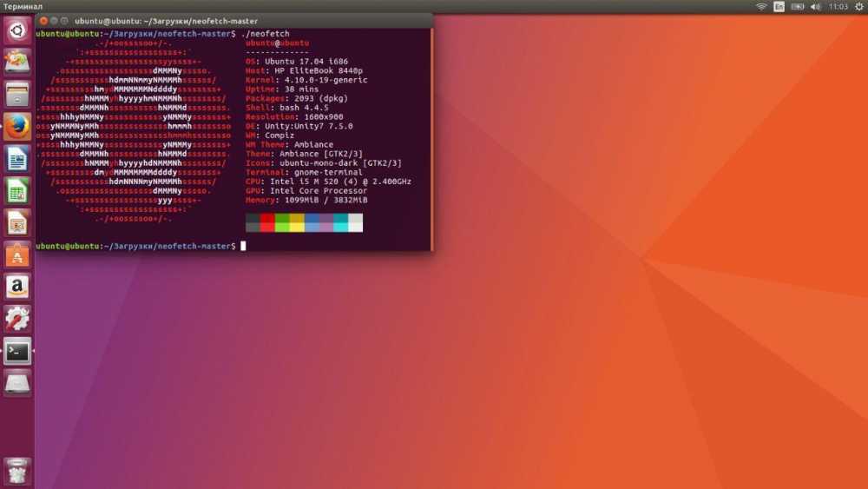Click the cyan color block in neofetch
Screen dimensions: 868x489
click(341, 222)
